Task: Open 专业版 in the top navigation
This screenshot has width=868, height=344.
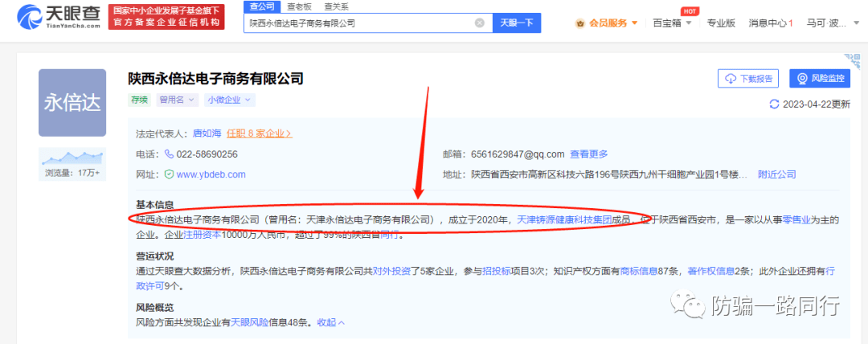Action: point(721,23)
